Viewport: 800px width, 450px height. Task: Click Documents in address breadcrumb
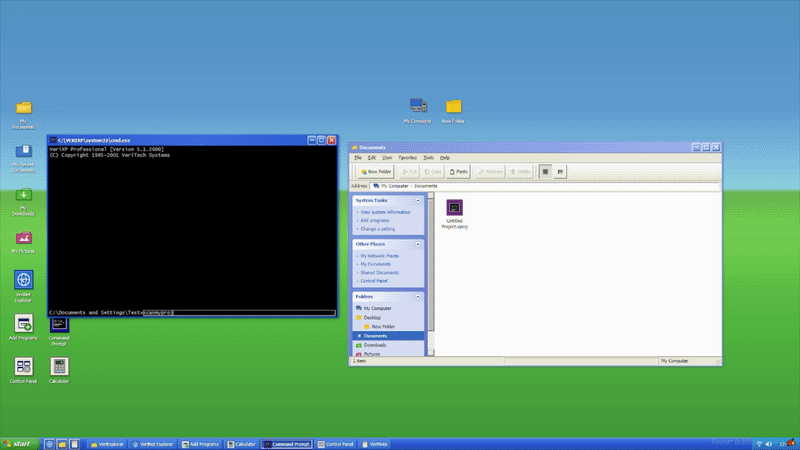426,186
